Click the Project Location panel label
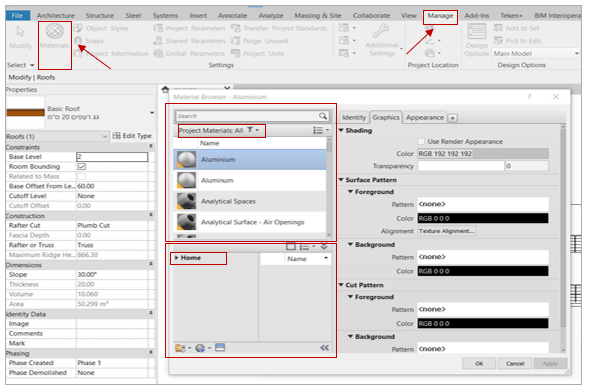This screenshot has height=392, width=589. [433, 65]
